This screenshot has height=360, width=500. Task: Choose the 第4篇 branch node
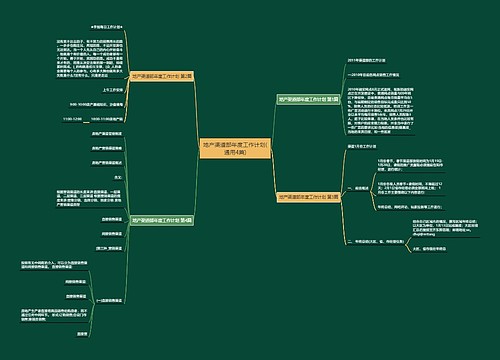pyautogui.click(x=162, y=220)
